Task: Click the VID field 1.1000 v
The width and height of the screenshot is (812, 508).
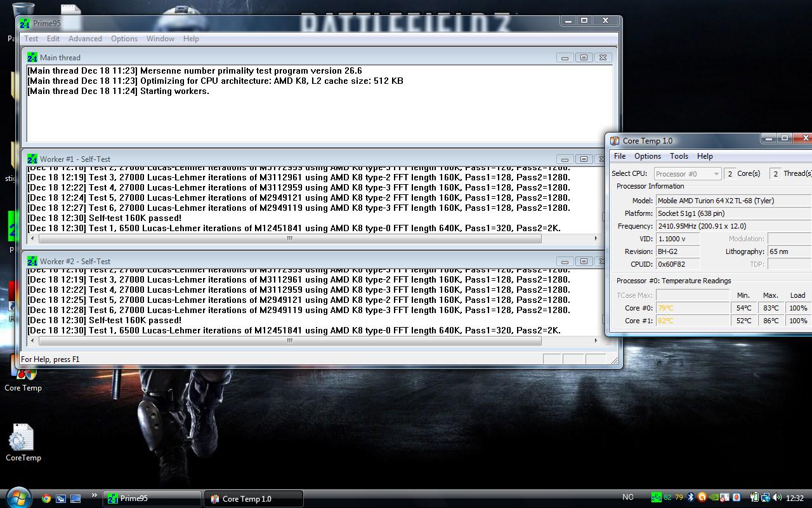Action: pyautogui.click(x=678, y=239)
